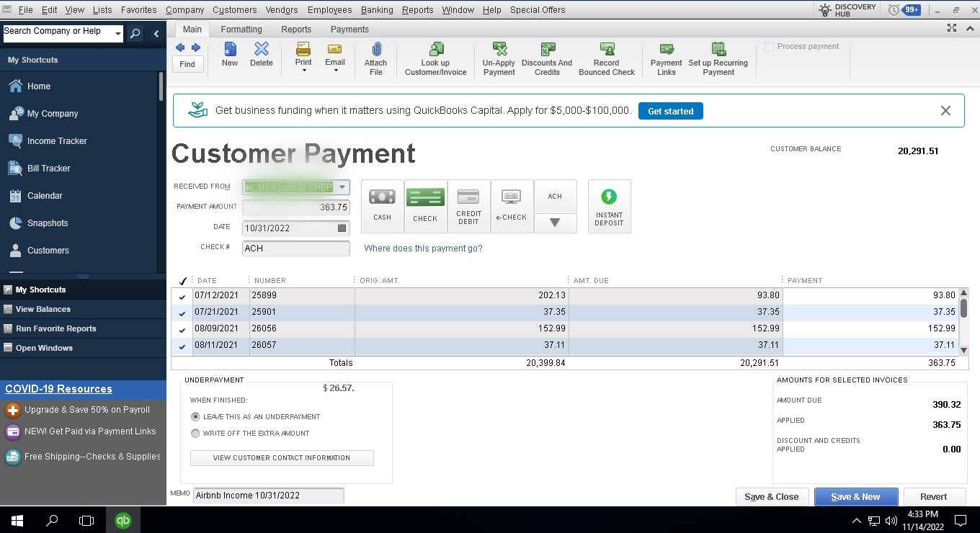Image resolution: width=980 pixels, height=533 pixels.
Task: Toggle checkmark for invoice 26056
Action: click(x=182, y=329)
